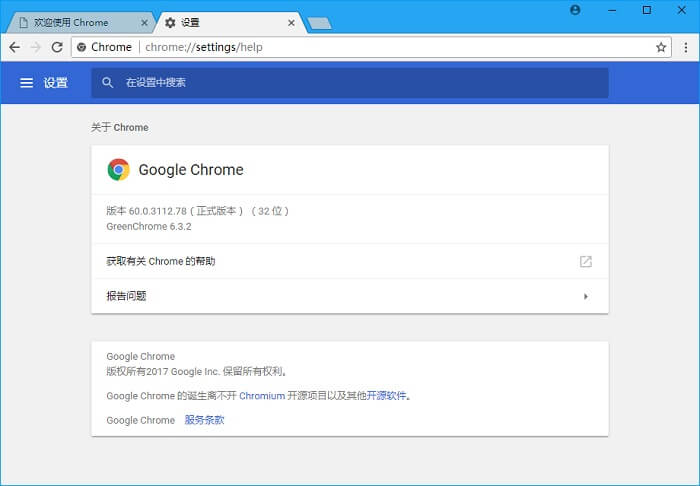Bookmark this page with the star icon

(661, 47)
